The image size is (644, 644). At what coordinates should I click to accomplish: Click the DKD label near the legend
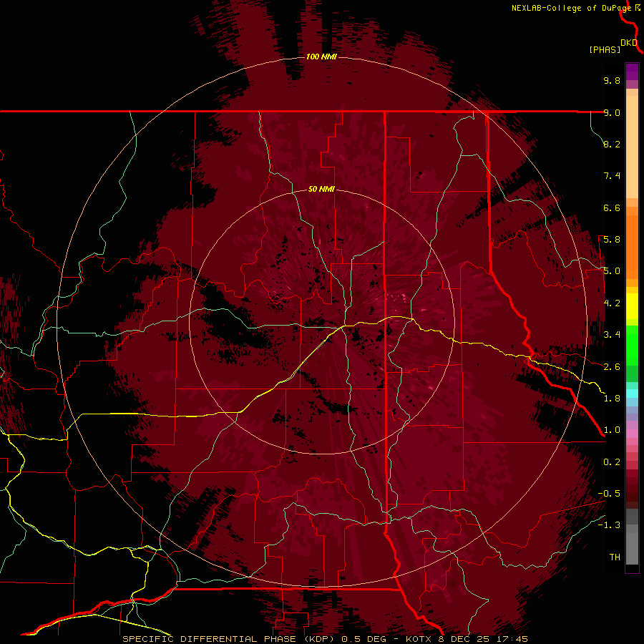pos(629,43)
